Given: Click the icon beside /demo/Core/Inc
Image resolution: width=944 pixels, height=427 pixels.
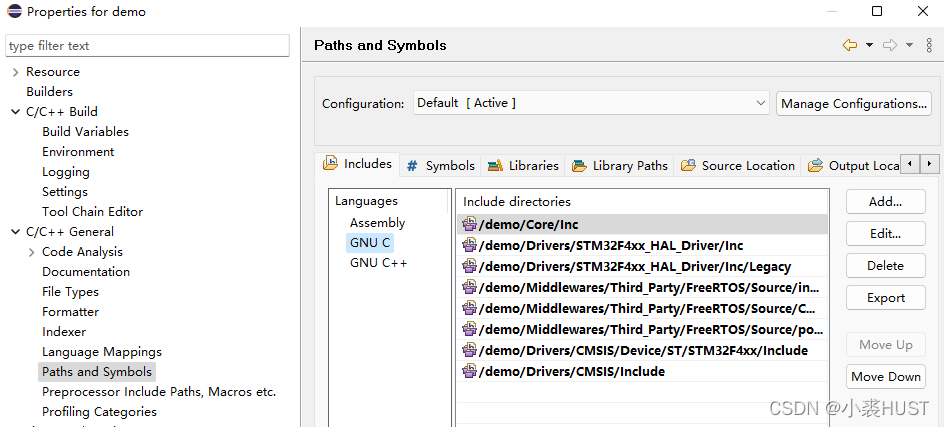Looking at the screenshot, I should pos(470,225).
